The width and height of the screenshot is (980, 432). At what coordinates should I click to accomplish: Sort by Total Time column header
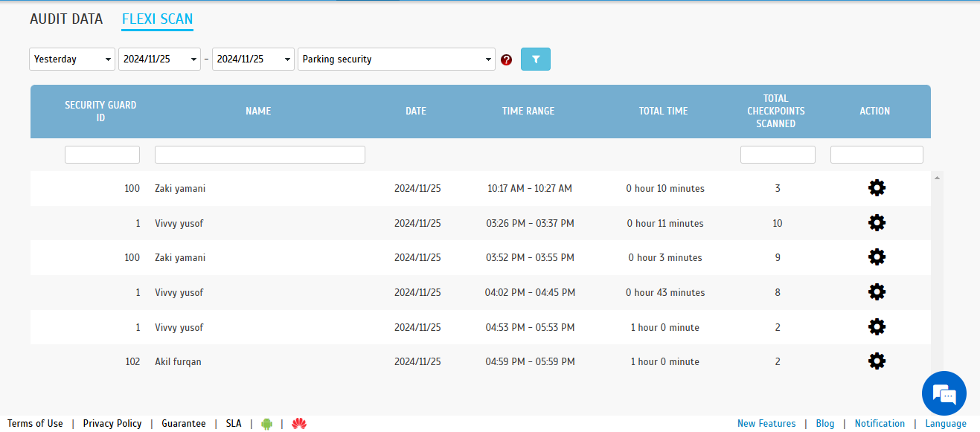(663, 111)
